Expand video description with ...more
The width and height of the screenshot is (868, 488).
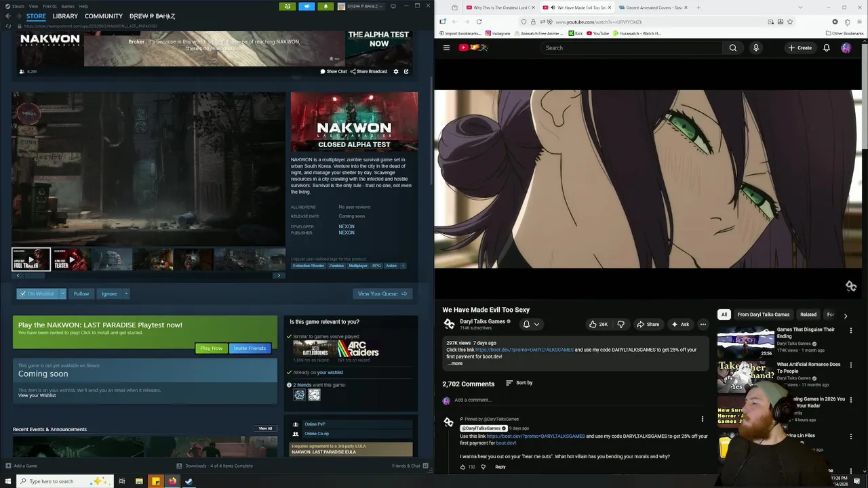tap(455, 363)
